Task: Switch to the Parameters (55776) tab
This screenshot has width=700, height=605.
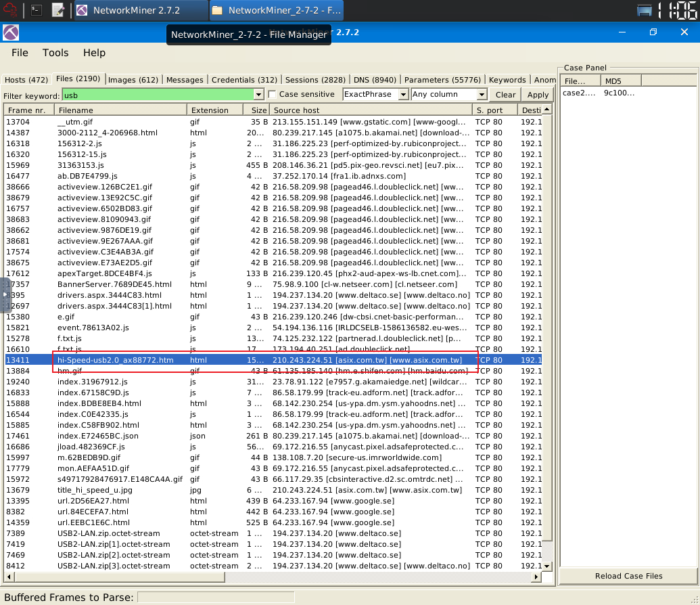Action: (442, 80)
